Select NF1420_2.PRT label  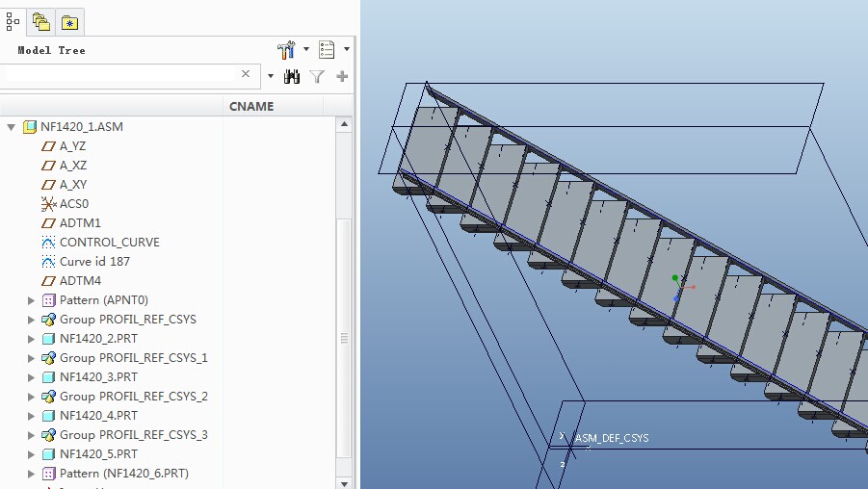98,339
